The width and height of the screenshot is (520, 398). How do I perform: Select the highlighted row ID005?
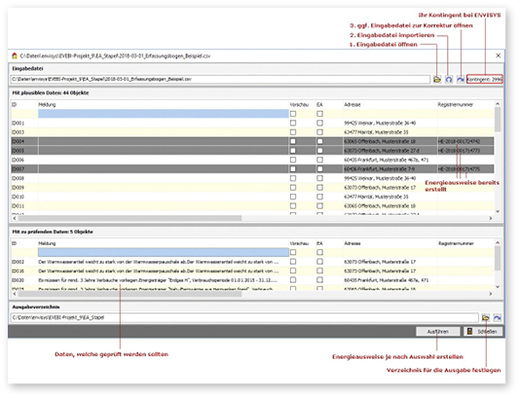252,151
